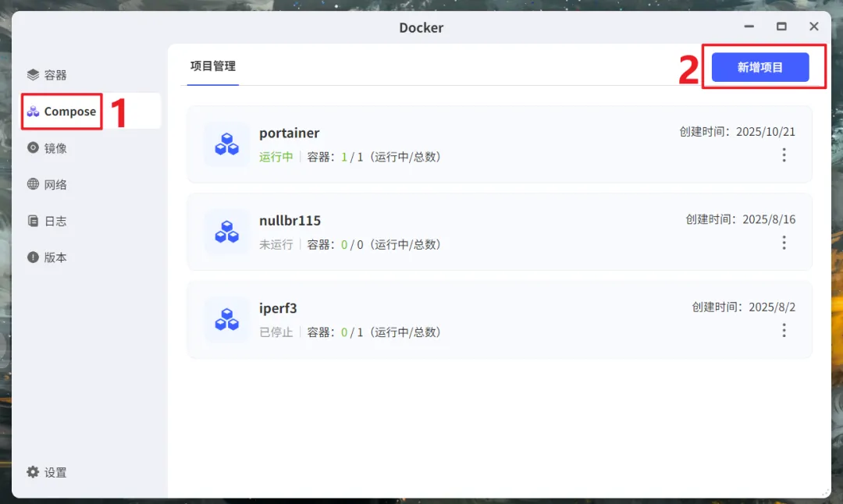Click the 网络 globe icon
The width and height of the screenshot is (843, 504).
tap(33, 184)
